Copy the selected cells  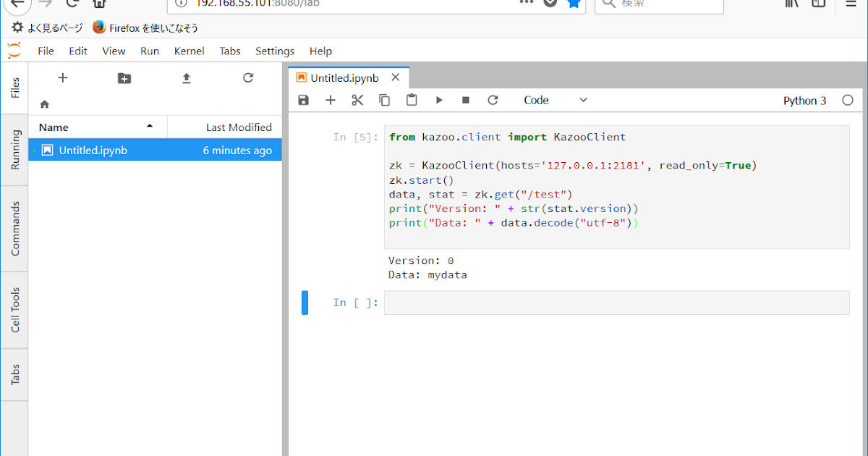click(x=384, y=100)
